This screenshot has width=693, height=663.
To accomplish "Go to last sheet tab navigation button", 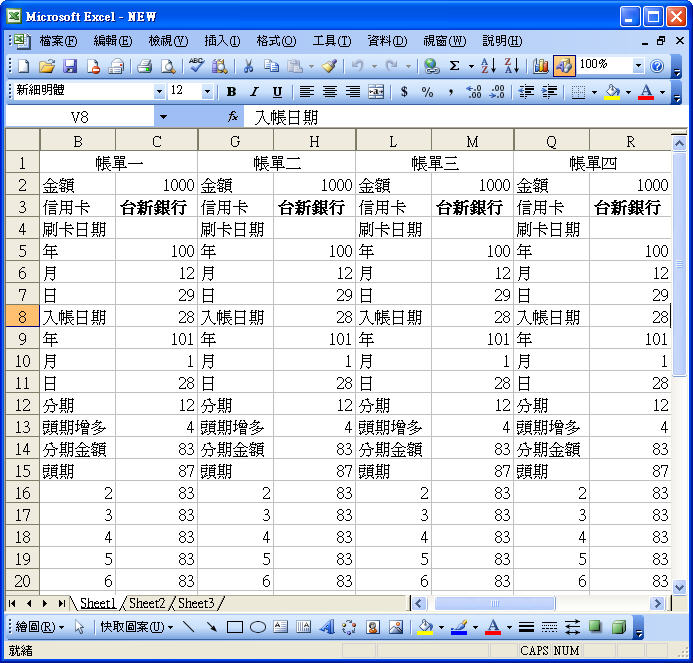I will click(61, 603).
